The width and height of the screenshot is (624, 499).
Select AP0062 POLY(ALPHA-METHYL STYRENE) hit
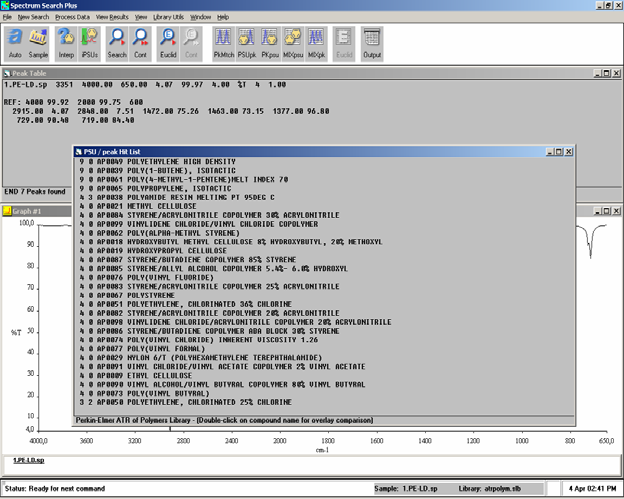[x=159, y=233]
